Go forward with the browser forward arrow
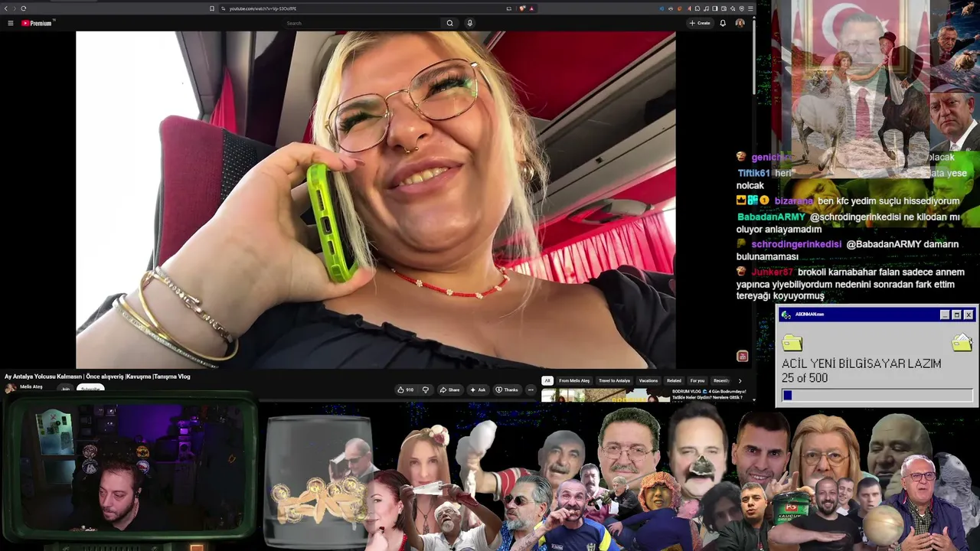Image resolution: width=980 pixels, height=551 pixels. [x=14, y=8]
